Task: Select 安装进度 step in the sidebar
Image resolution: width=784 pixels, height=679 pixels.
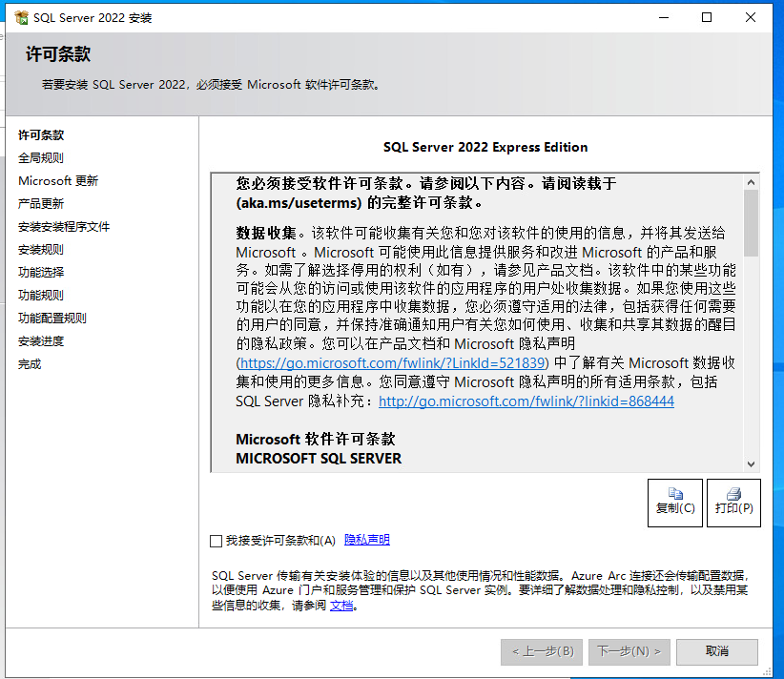Action: coord(41,341)
